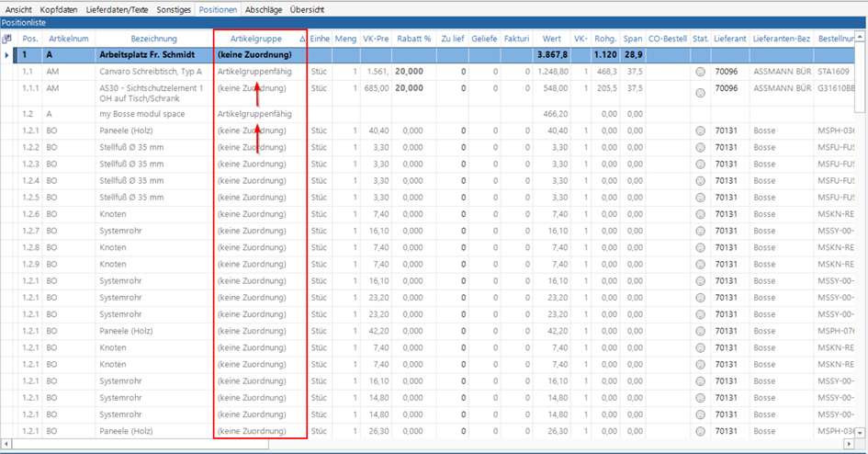Screen dimensions: 868x454
Task: Open the column chooser grid icon
Action: pos(7,39)
